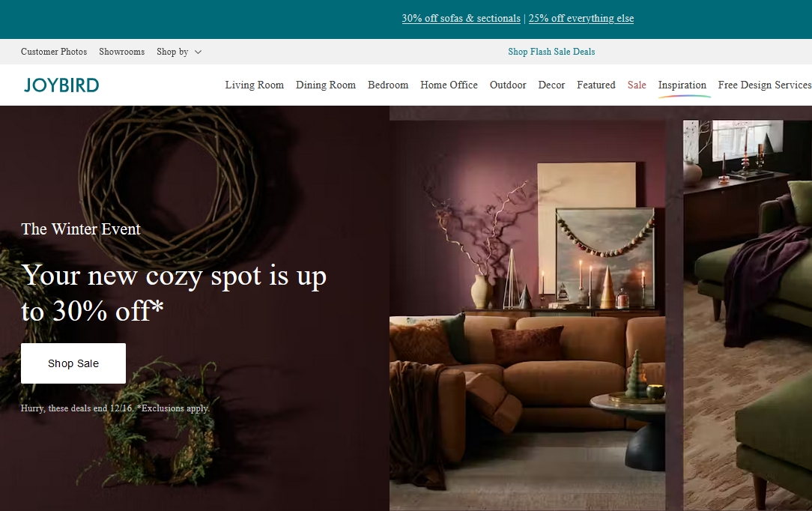Open Customer Photos link
Screen dimensions: 812x511
54,52
